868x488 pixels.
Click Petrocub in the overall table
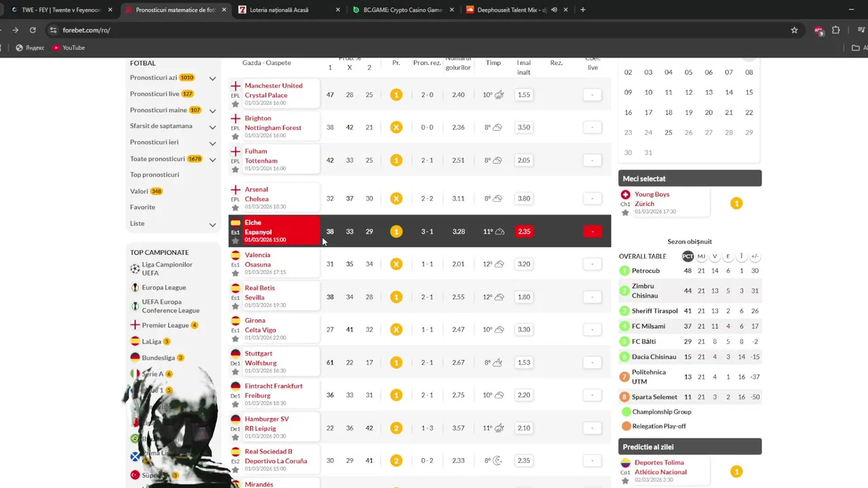tap(646, 270)
